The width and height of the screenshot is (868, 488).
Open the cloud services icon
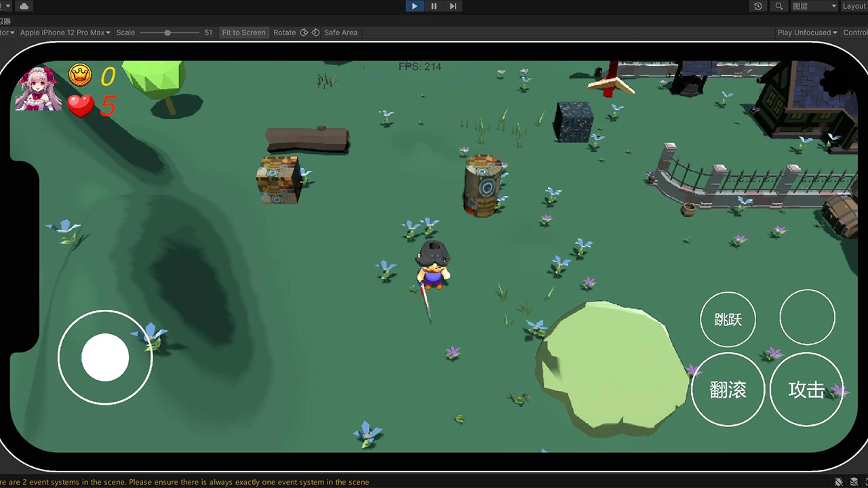(x=24, y=6)
